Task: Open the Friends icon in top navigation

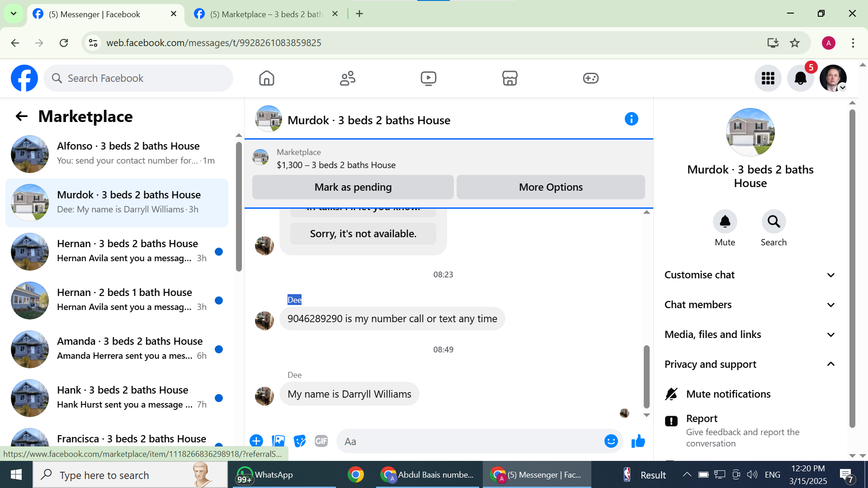Action: (347, 78)
